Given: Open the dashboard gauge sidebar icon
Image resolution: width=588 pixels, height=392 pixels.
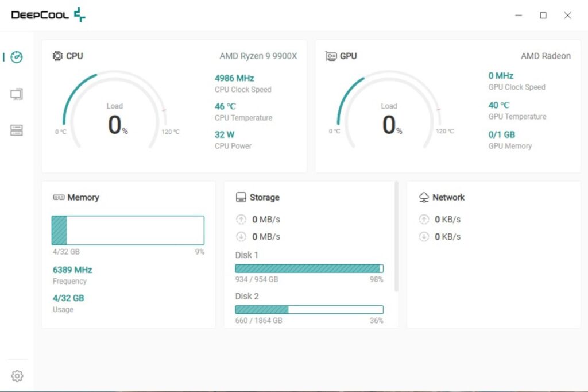Looking at the screenshot, I should 17,57.
